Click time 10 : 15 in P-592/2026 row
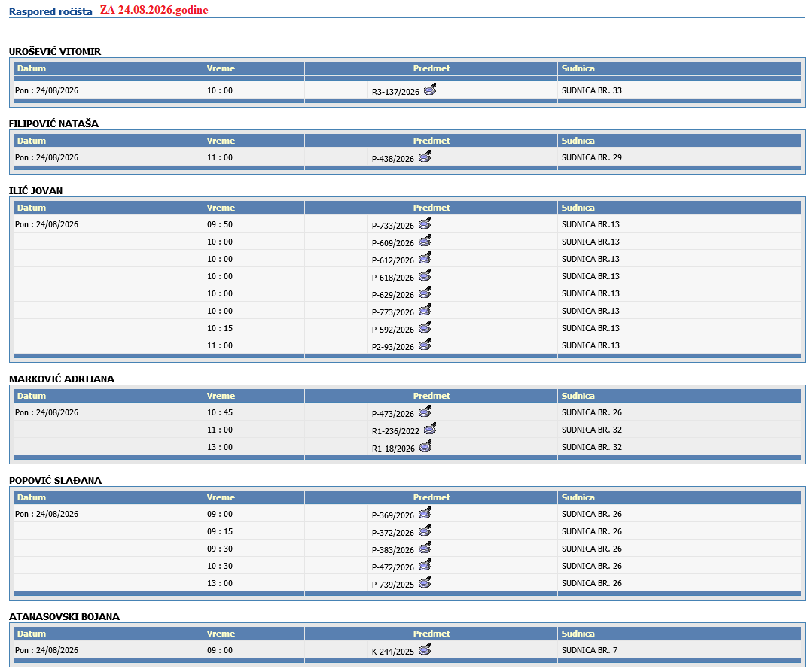Image resolution: width=811 pixels, height=672 pixels. click(x=220, y=328)
